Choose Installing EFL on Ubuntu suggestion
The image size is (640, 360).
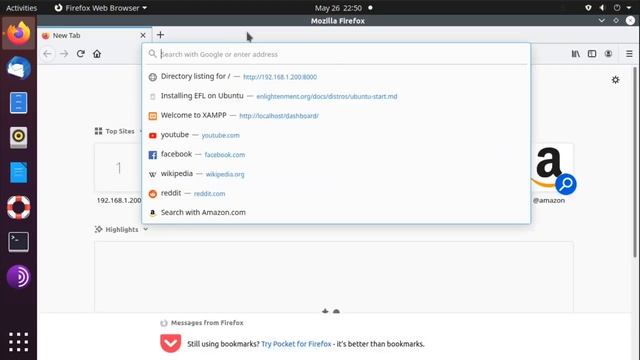(x=336, y=96)
